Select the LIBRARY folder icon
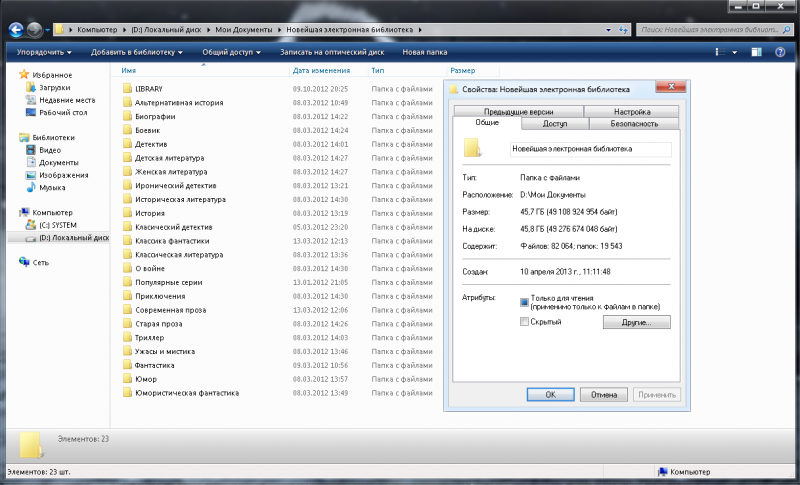The width and height of the screenshot is (800, 485). point(128,89)
